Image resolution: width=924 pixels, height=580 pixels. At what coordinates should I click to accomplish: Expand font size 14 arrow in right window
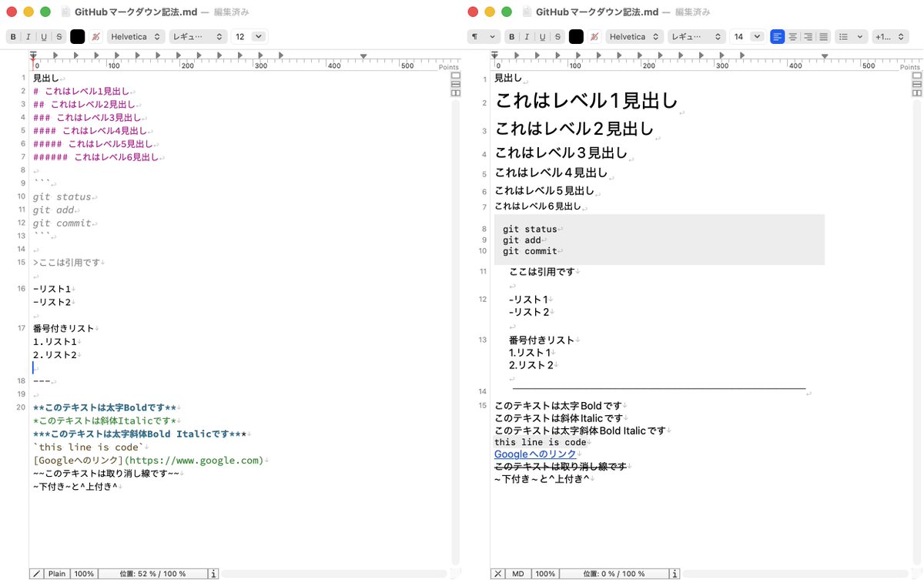(757, 36)
